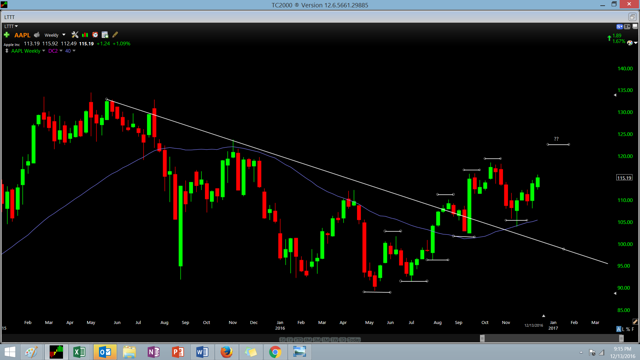Click the notes page icon in toolbar
Image resolution: width=640 pixels, height=360 pixels.
(105, 35)
